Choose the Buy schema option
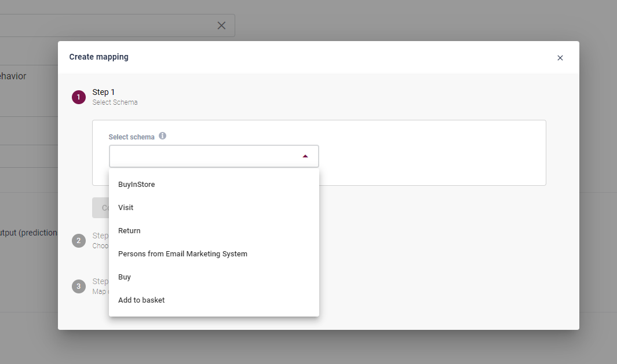 (x=125, y=277)
